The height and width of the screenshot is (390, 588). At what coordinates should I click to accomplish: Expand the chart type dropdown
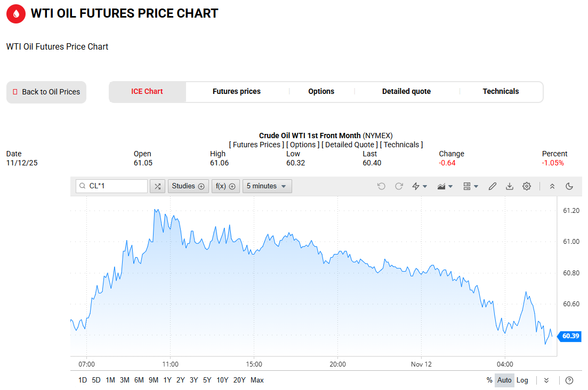[x=445, y=186]
